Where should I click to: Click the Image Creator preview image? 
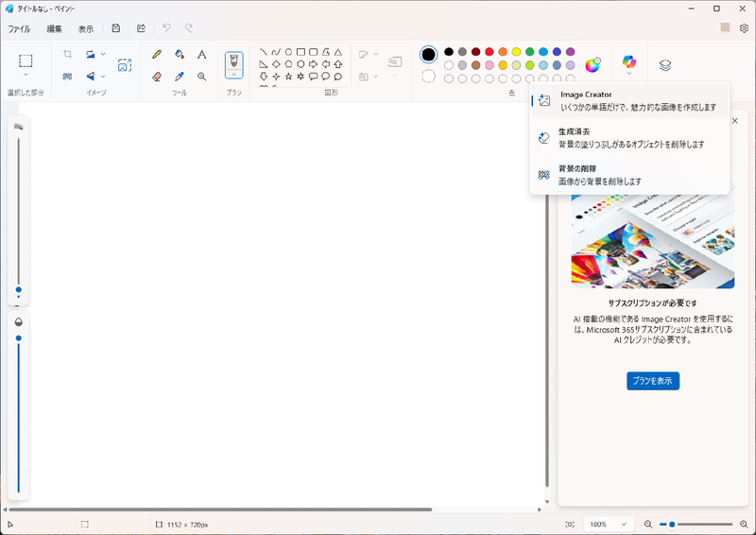click(653, 241)
